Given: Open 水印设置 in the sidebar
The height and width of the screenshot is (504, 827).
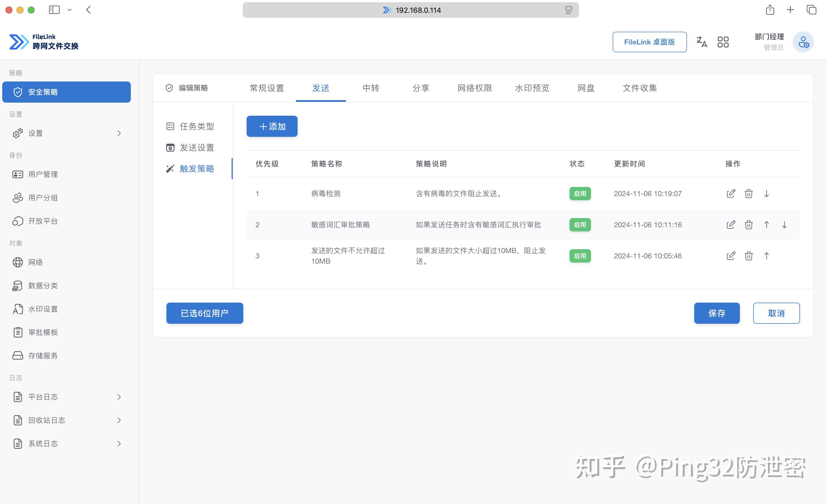Looking at the screenshot, I should click(67, 309).
